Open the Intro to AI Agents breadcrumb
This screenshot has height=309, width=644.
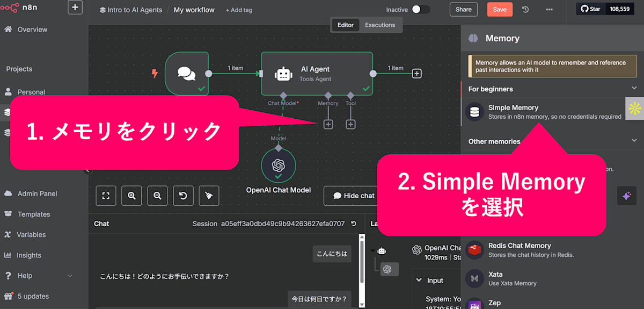tap(130, 10)
